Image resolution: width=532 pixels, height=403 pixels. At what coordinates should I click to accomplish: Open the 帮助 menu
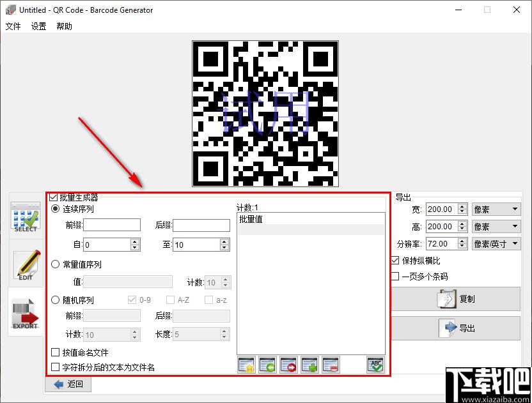pos(64,26)
